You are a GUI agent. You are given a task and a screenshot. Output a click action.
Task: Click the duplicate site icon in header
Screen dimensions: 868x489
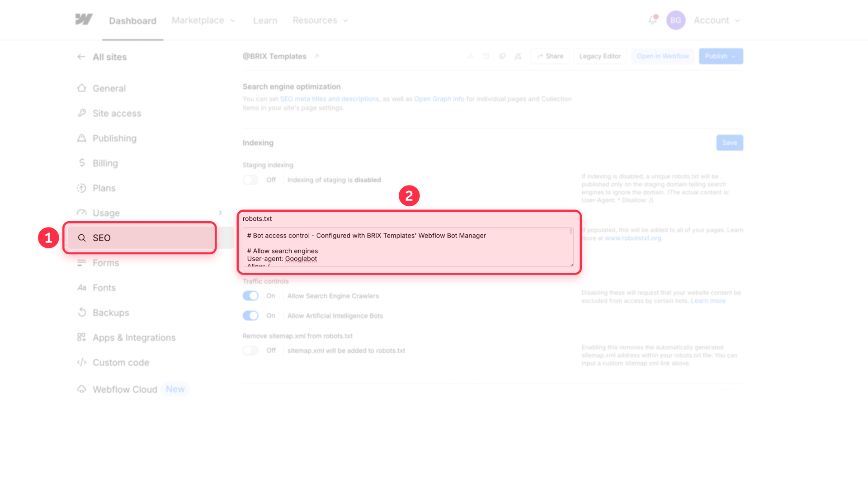pos(502,56)
